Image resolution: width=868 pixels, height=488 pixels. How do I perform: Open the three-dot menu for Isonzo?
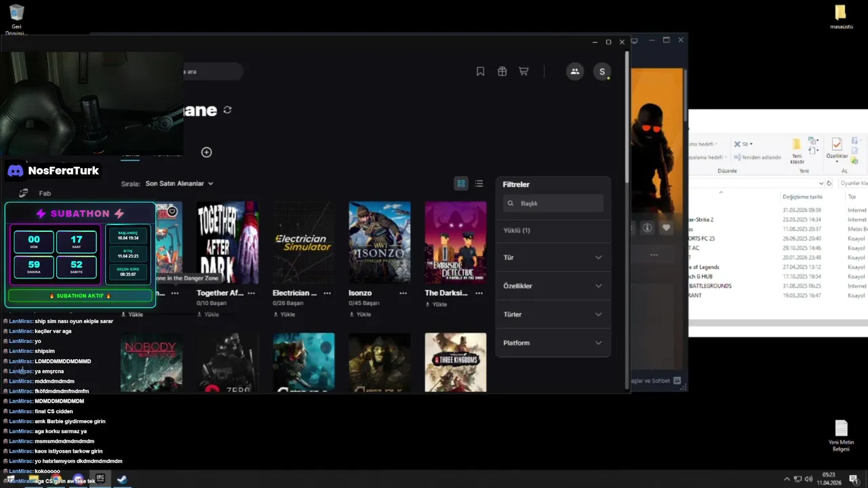pyautogui.click(x=403, y=293)
